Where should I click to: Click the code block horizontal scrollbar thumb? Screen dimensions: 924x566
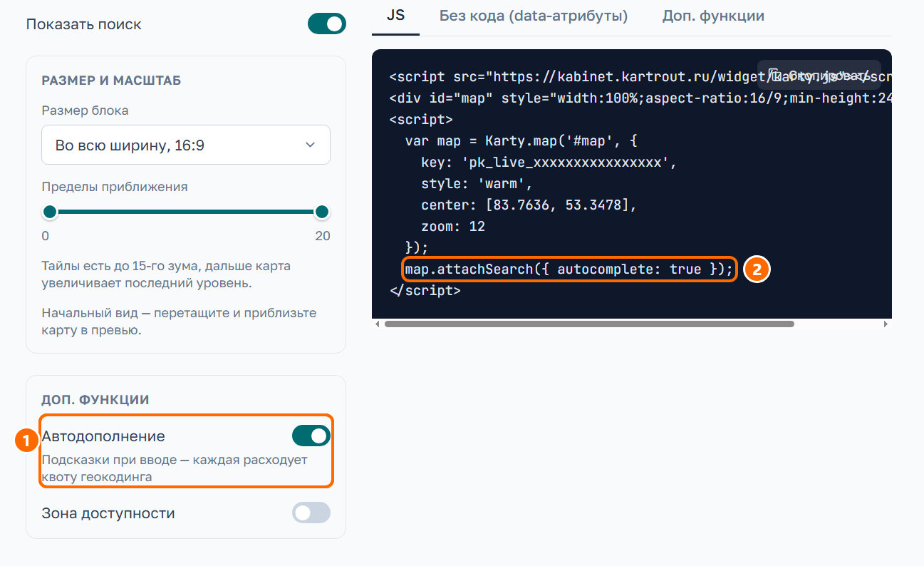pos(589,324)
